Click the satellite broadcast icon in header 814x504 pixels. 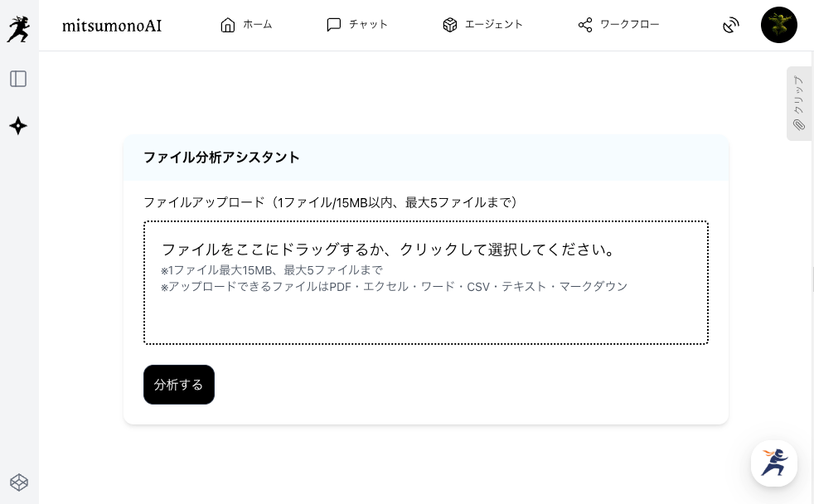[x=730, y=26]
